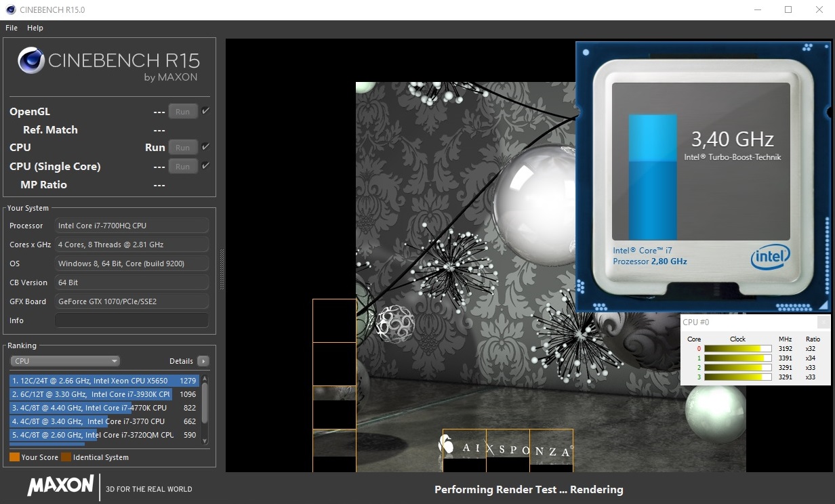Click the brown Identical System swatch
835x504 pixels.
66,457
